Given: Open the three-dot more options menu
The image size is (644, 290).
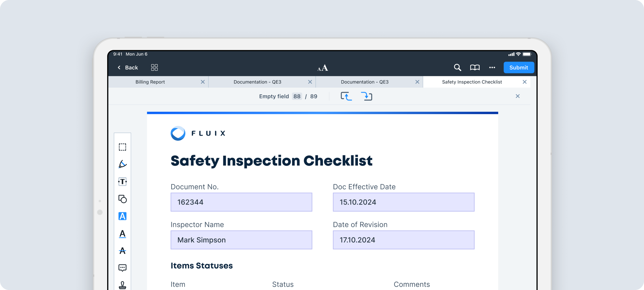Looking at the screenshot, I should [x=492, y=68].
